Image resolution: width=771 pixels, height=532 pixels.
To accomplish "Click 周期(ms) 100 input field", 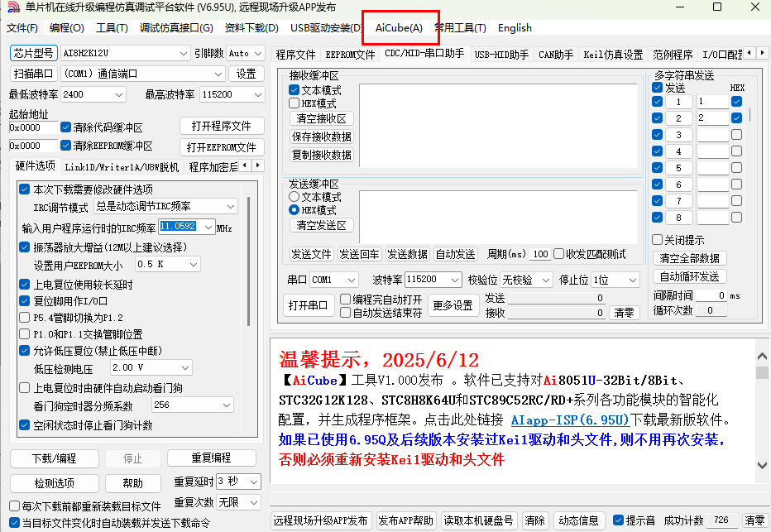I will tap(540, 254).
